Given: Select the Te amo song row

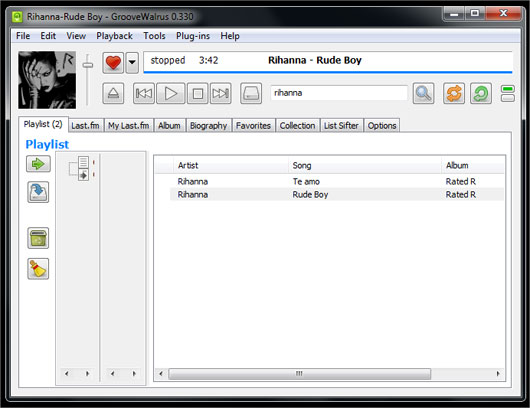Looking at the screenshot, I should click(x=337, y=182).
